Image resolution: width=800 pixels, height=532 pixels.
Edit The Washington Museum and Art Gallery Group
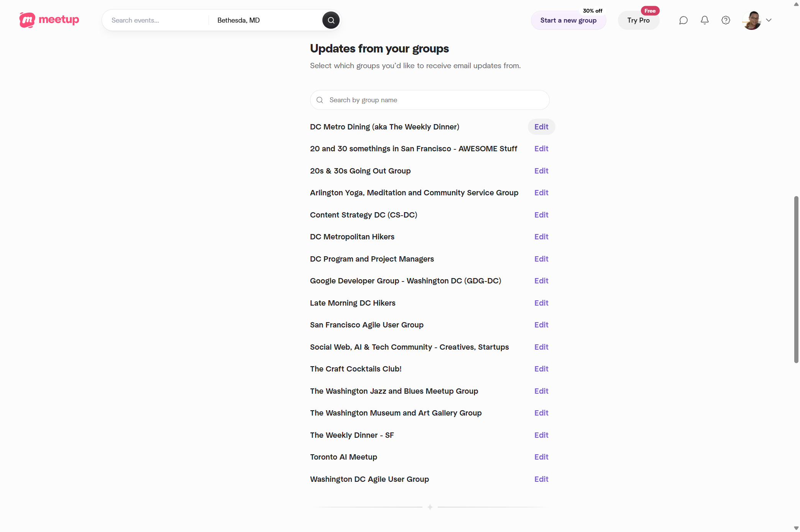(x=541, y=413)
